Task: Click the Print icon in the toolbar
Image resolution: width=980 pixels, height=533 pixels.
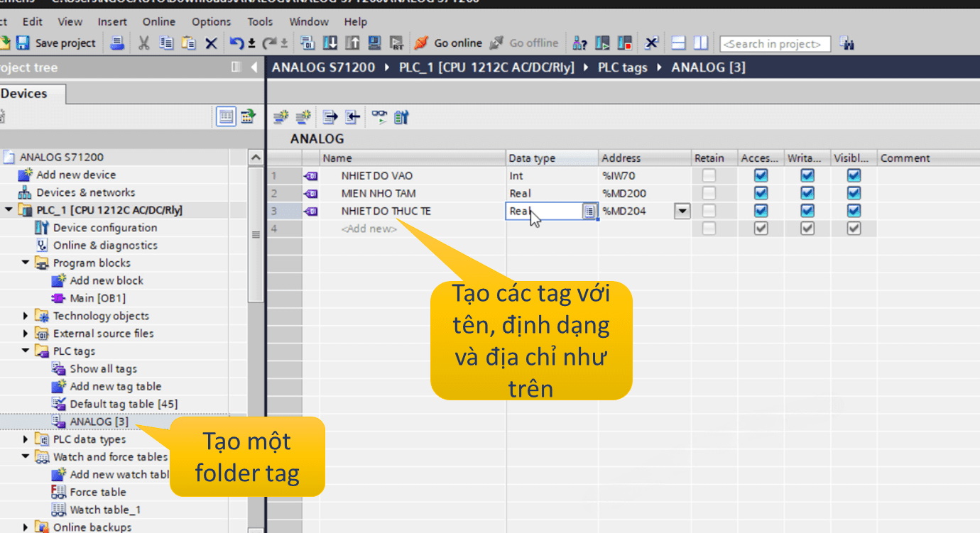Action: (x=118, y=43)
